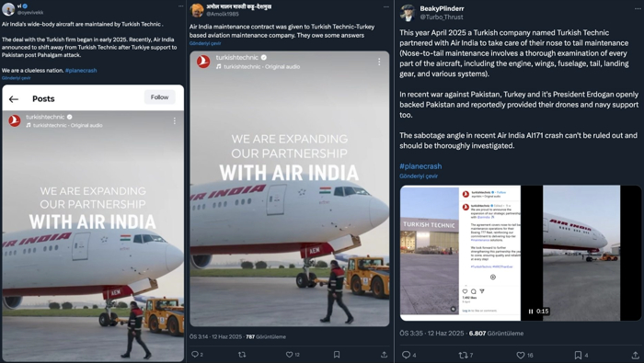
Task: Click the Follow button in Posts header
Action: coord(159,97)
